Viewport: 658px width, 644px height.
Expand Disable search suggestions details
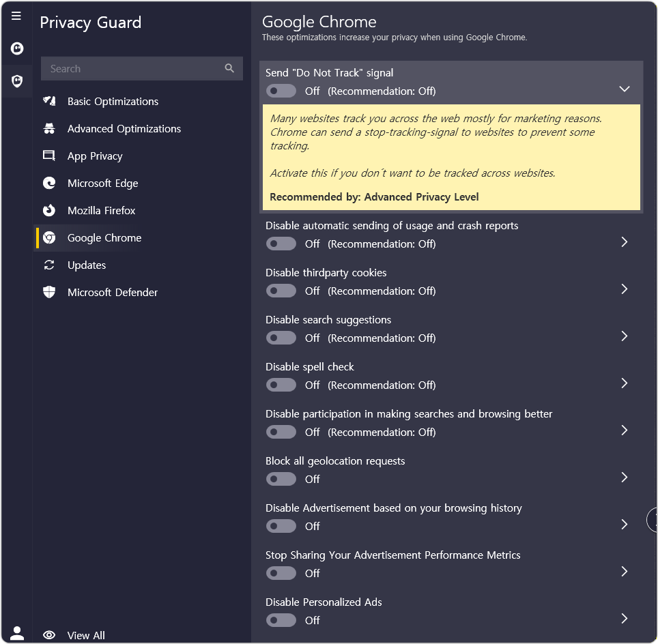624,336
